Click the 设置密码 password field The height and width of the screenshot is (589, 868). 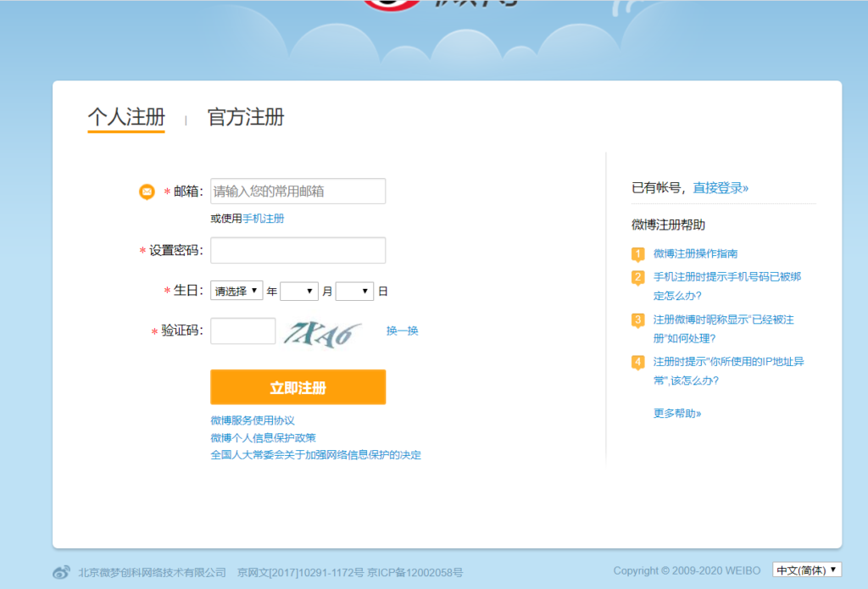(x=298, y=250)
